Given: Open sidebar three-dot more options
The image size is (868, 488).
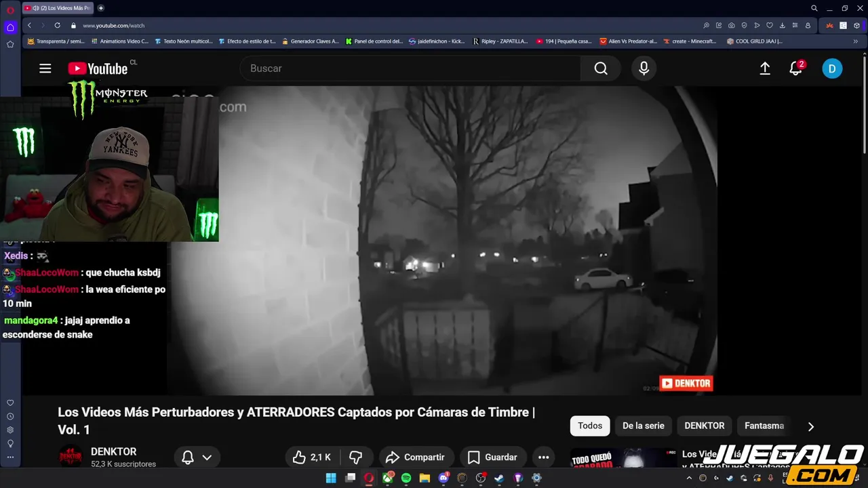Looking at the screenshot, I should (x=10, y=457).
